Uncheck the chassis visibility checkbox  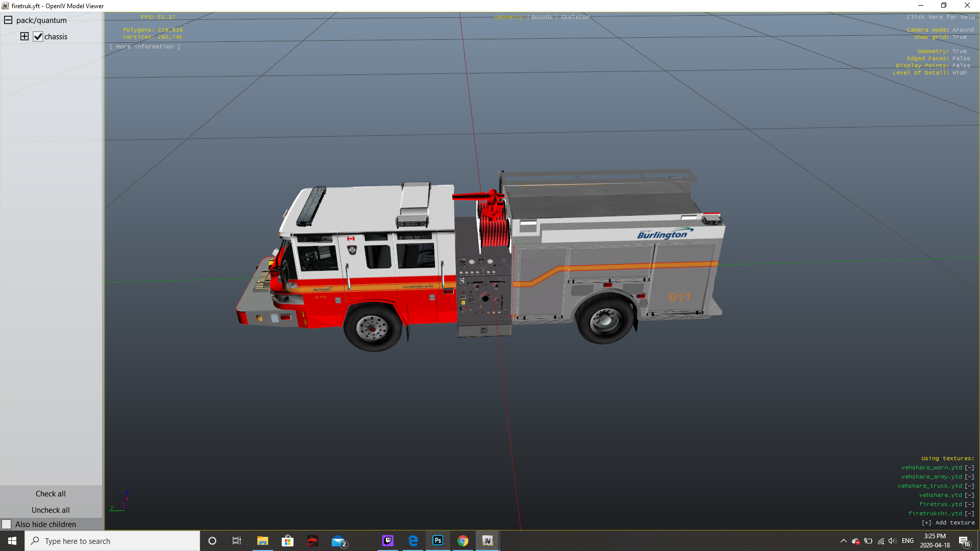click(38, 37)
